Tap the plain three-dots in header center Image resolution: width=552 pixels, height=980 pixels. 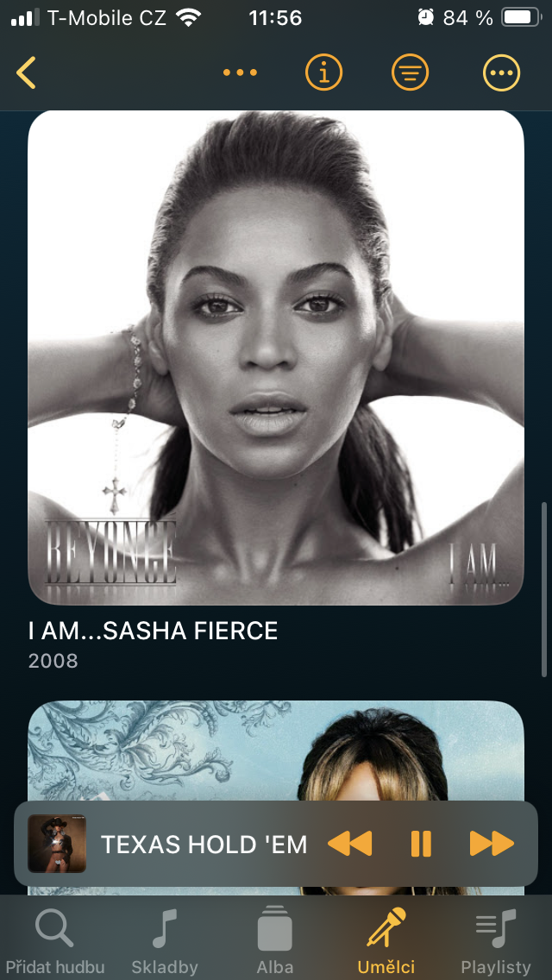(240, 72)
